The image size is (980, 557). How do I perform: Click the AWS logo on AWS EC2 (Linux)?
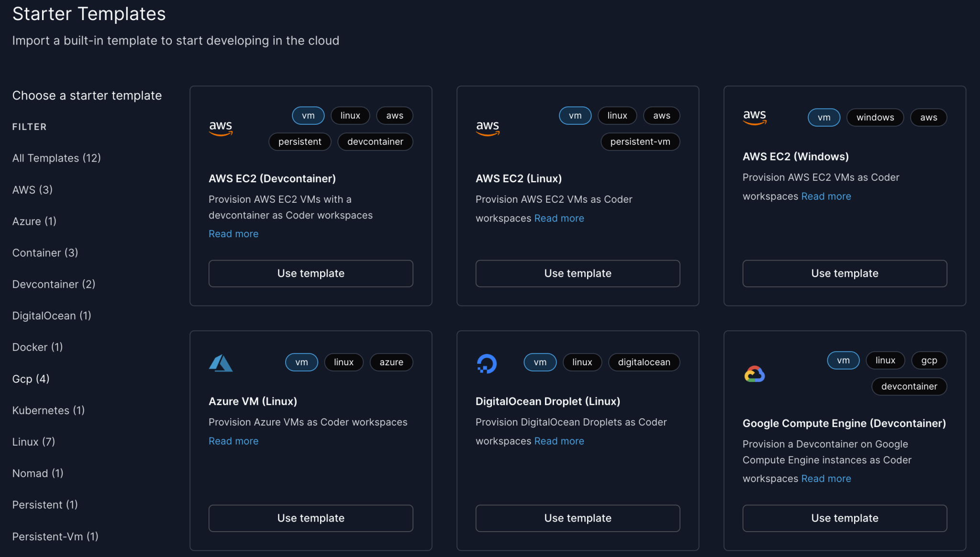click(488, 128)
